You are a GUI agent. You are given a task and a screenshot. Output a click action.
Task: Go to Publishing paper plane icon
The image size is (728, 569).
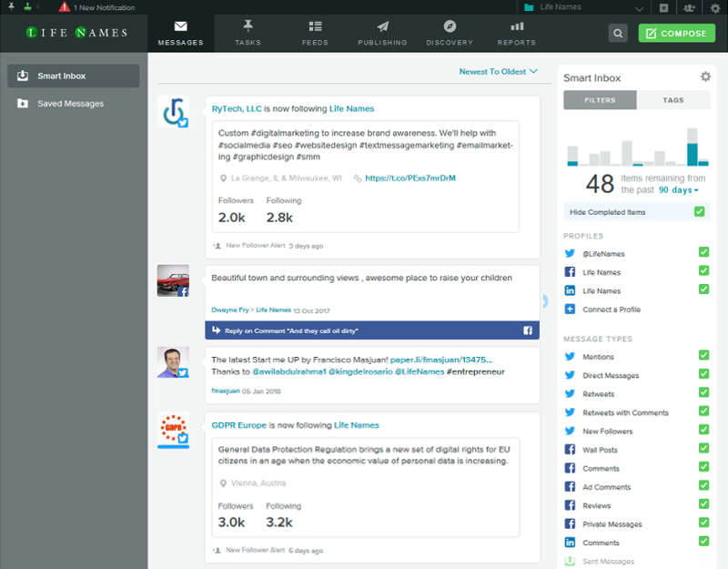(382, 27)
